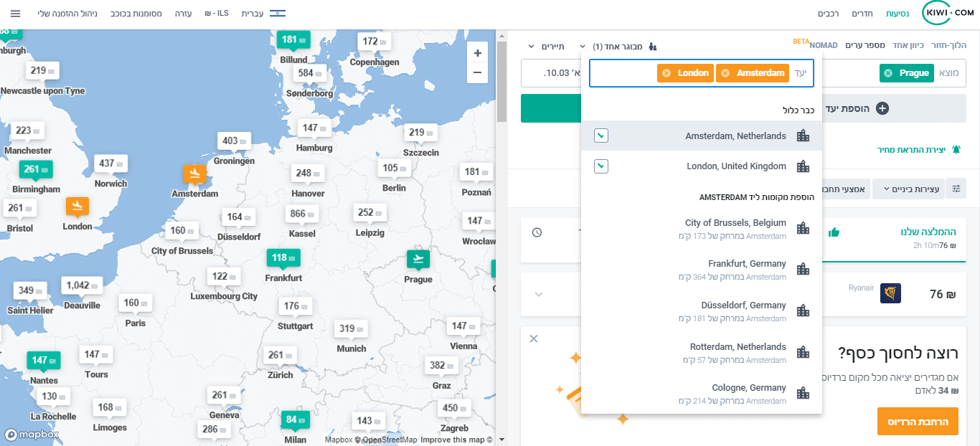Click the building icon beside Rotterdam, Netherlands
This screenshot has height=446, width=980.
[804, 353]
